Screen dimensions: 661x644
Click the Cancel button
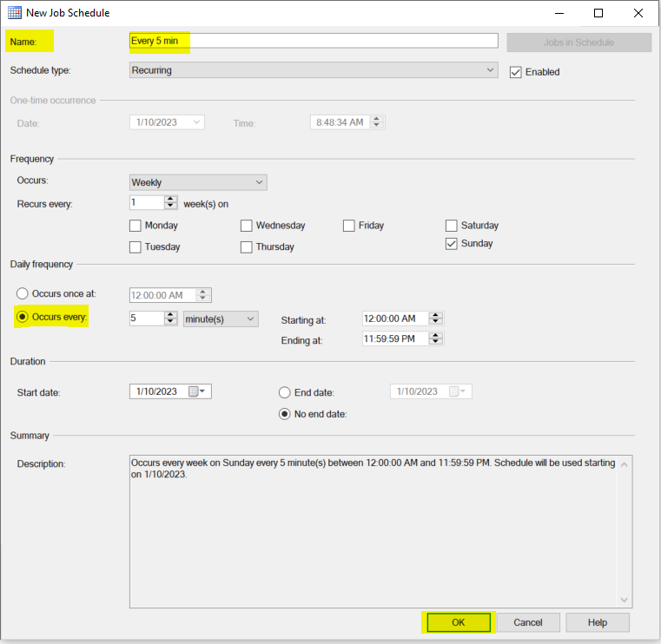528,622
